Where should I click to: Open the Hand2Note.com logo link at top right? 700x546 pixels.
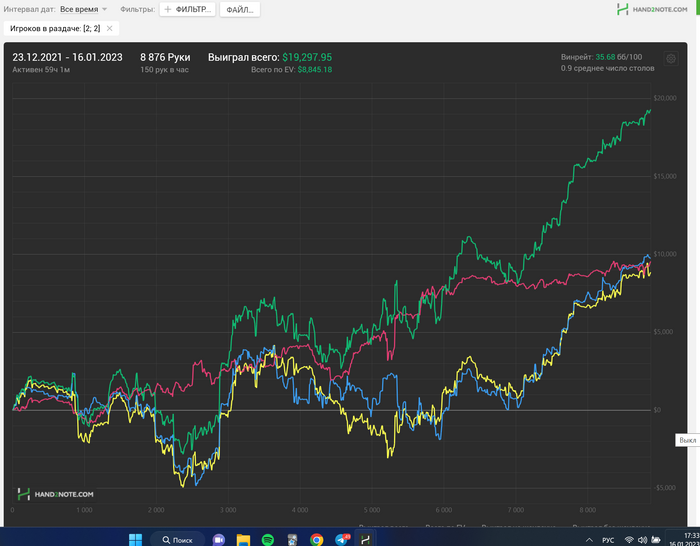point(652,9)
